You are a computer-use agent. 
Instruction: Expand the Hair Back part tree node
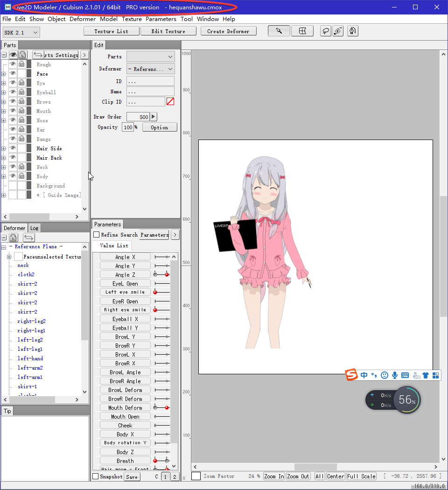pos(3,158)
